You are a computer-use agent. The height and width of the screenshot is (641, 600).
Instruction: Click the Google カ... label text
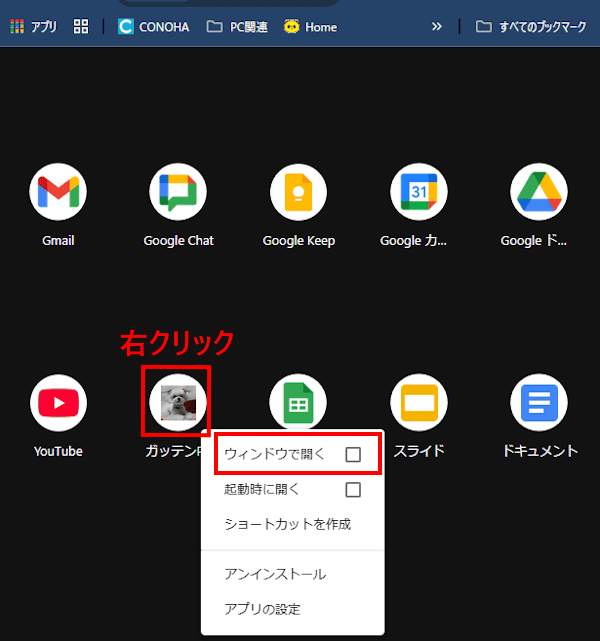tap(413, 240)
